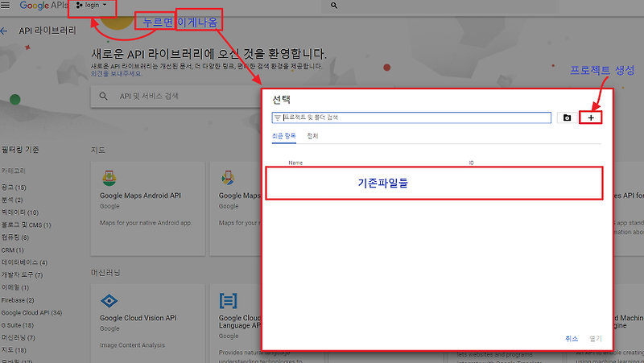Click the filter icon in project search field
This screenshot has width=644, height=363.
point(278,118)
